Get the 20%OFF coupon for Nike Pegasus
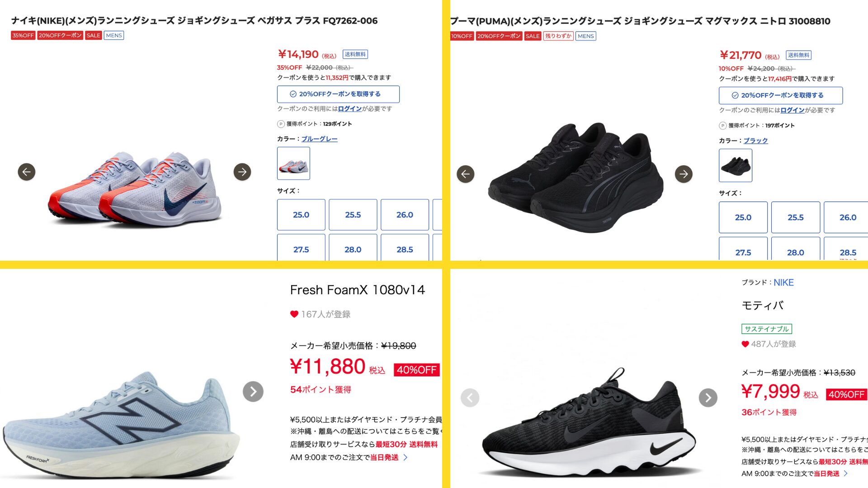 tap(338, 94)
